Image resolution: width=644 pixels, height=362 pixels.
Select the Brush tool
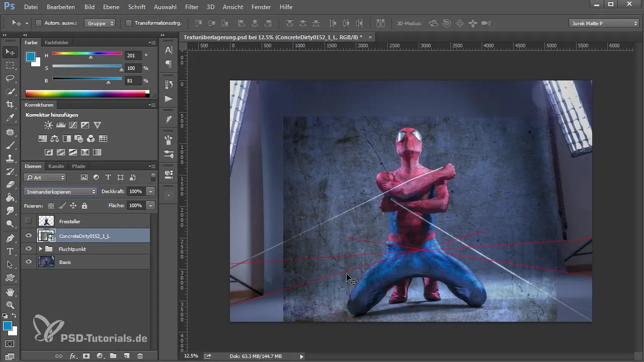point(10,145)
